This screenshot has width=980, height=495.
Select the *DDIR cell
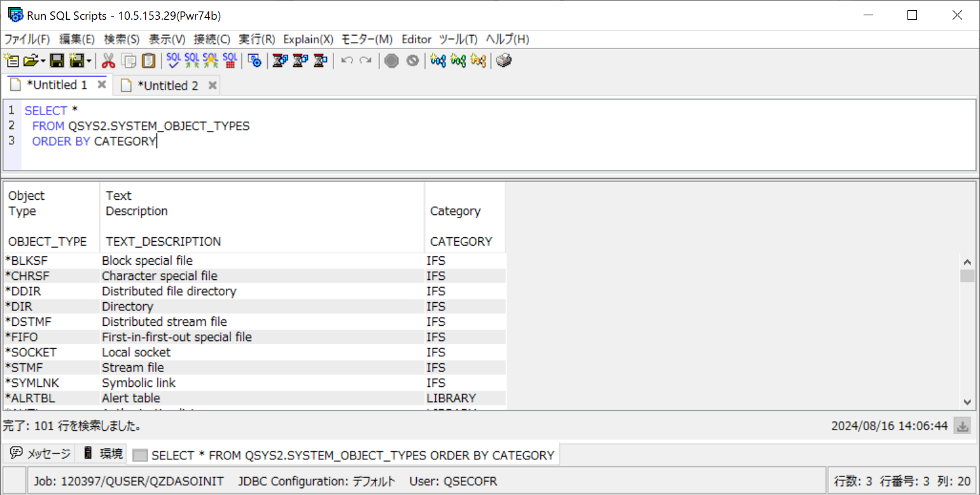(x=52, y=291)
